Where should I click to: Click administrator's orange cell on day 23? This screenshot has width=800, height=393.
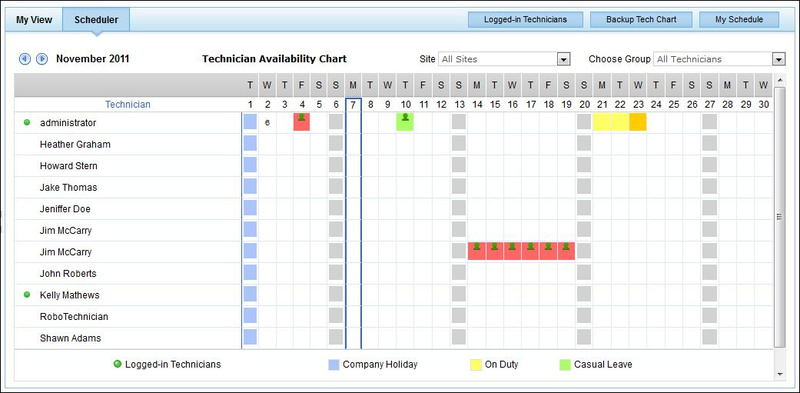pos(638,122)
